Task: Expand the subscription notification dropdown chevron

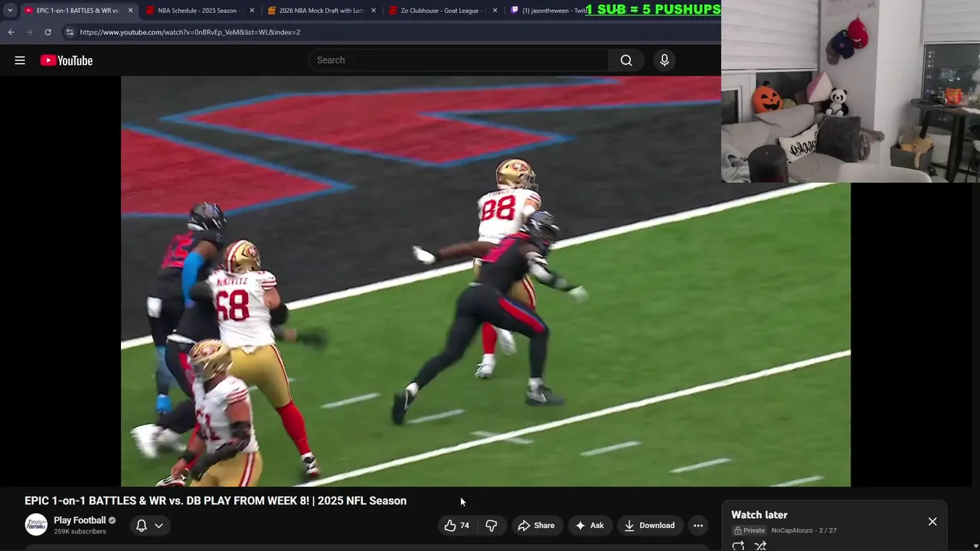Action: [158, 526]
